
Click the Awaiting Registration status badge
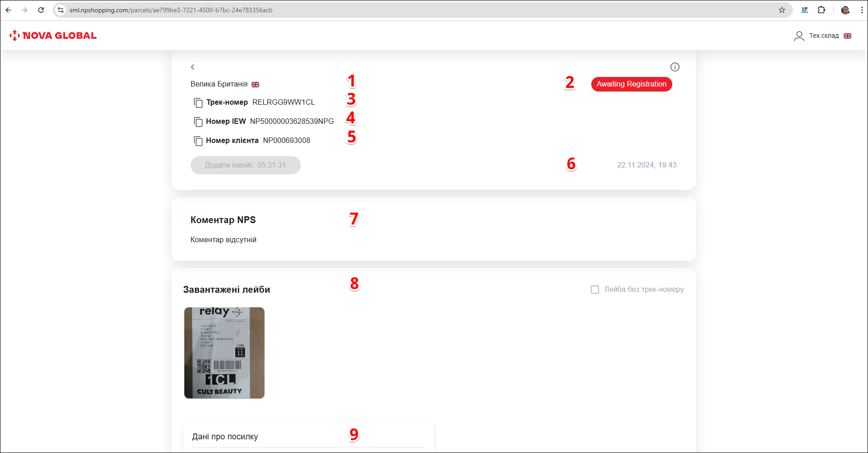(631, 84)
